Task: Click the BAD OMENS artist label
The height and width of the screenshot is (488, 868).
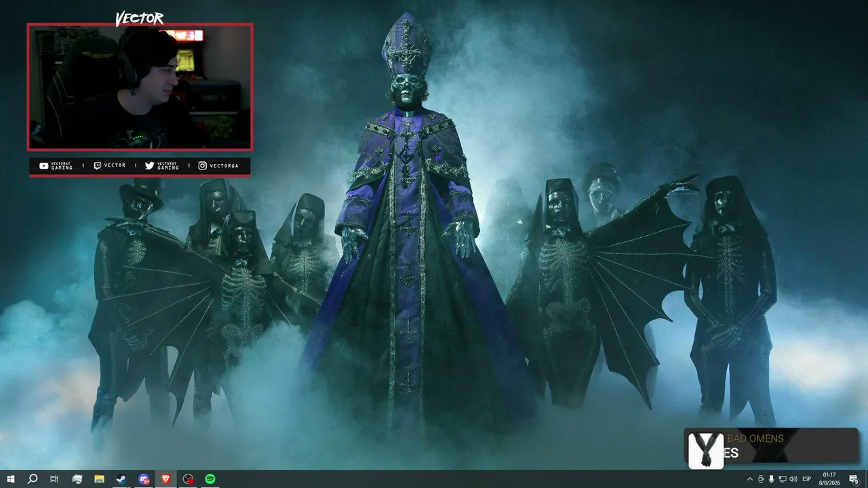Action: [755, 439]
